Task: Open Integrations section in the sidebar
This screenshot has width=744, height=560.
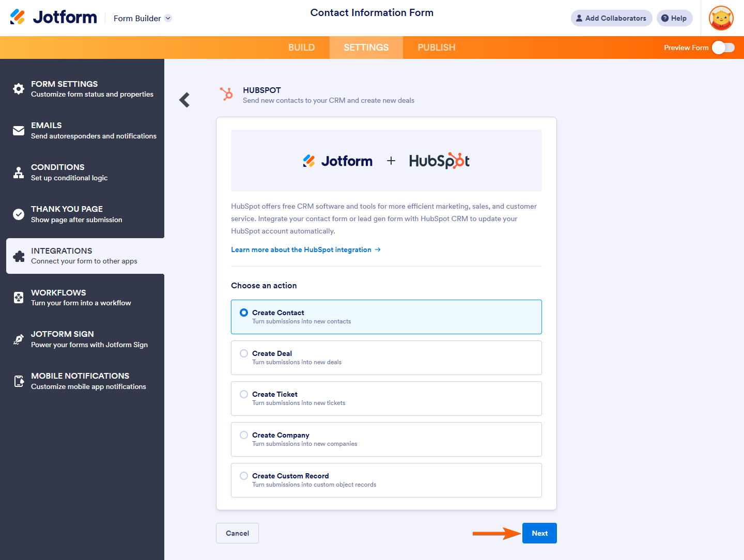Action: click(85, 256)
